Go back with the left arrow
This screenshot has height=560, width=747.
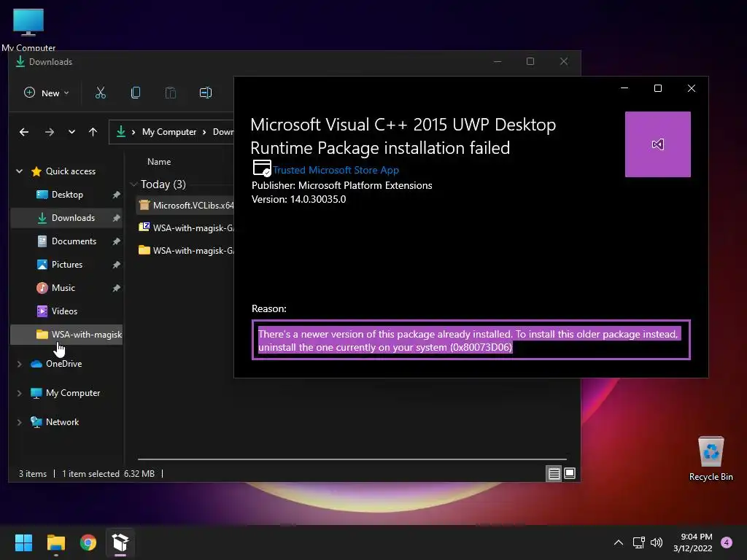pos(24,132)
